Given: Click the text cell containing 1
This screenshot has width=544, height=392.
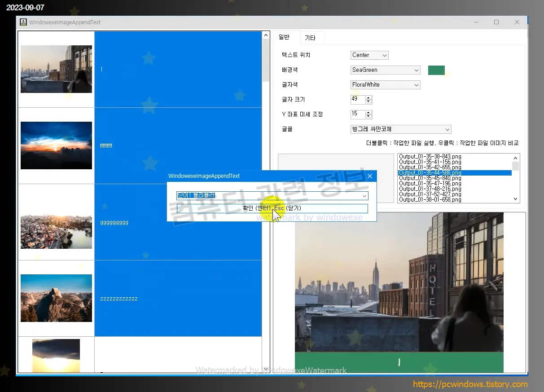Looking at the screenshot, I should tap(178, 69).
